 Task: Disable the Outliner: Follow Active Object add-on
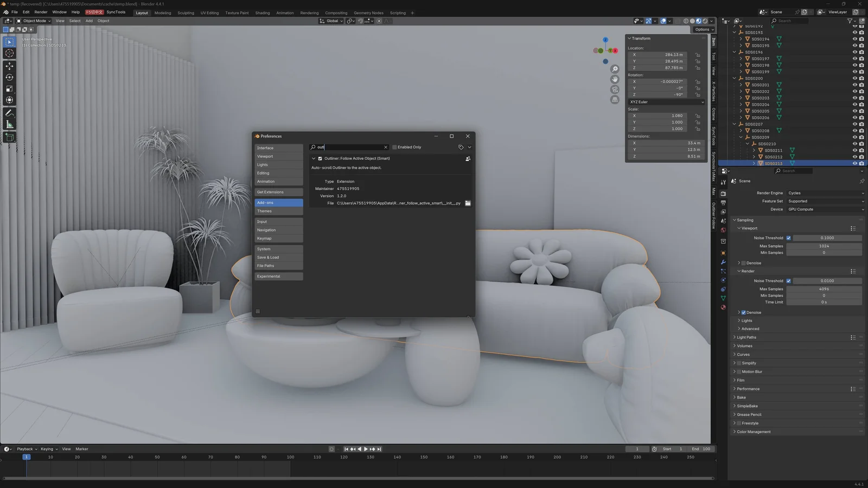pos(319,158)
